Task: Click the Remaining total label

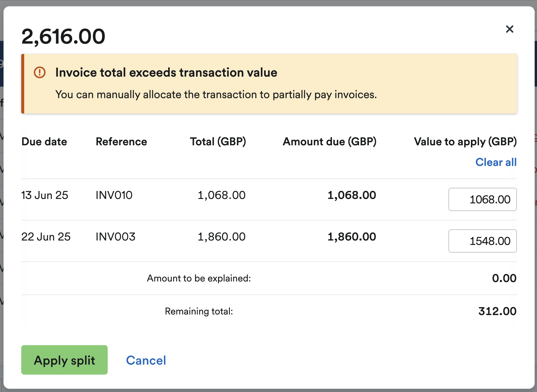Action: [x=199, y=311]
